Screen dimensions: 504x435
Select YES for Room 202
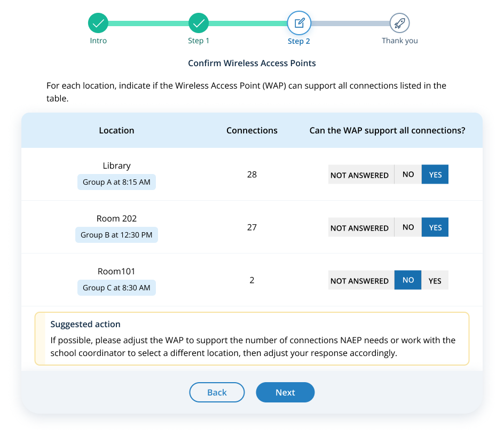pos(435,227)
